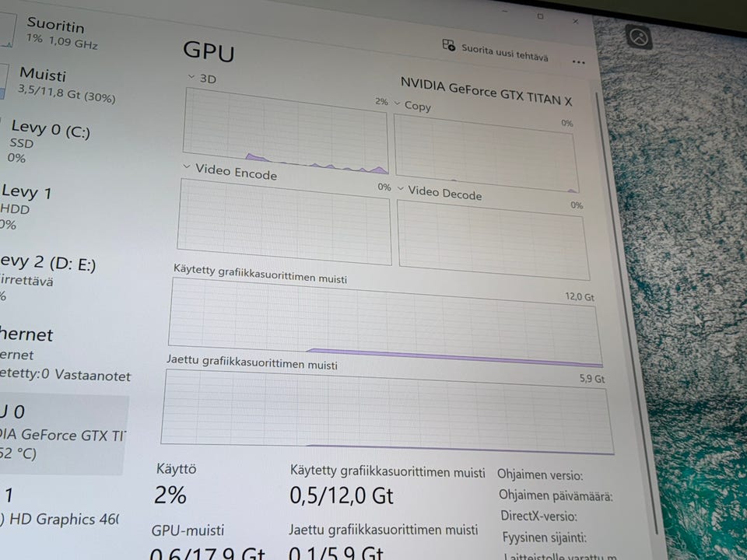Select the GeForce GTX TITAN GPU 0 entry
747x560 pixels.
(63, 434)
